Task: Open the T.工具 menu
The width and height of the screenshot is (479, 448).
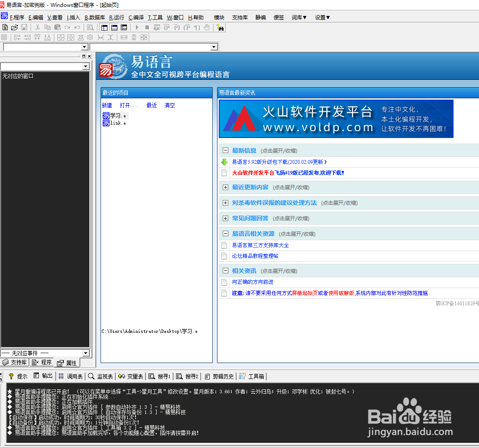Action: pos(155,17)
